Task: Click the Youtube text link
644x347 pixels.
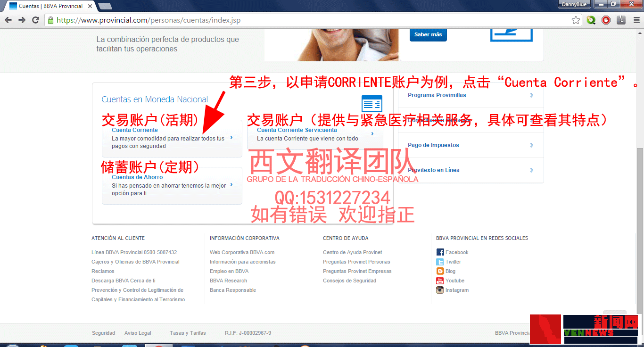Action: coord(455,281)
